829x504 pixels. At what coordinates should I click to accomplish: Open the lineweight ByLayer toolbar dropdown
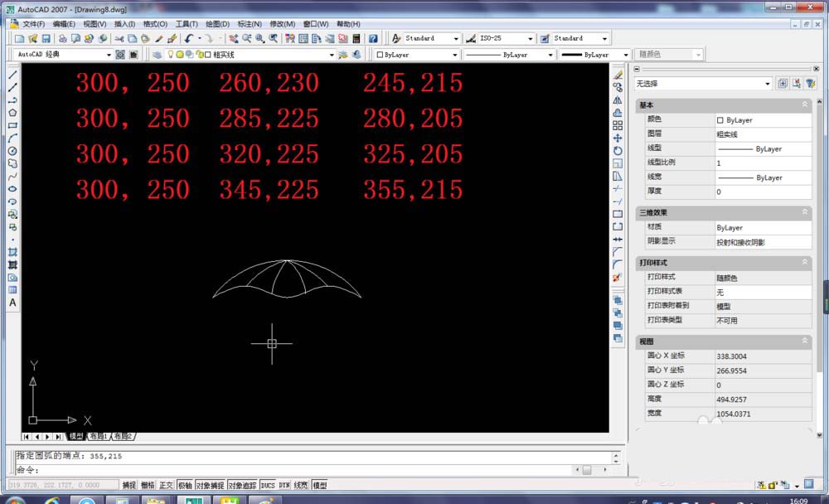point(626,55)
